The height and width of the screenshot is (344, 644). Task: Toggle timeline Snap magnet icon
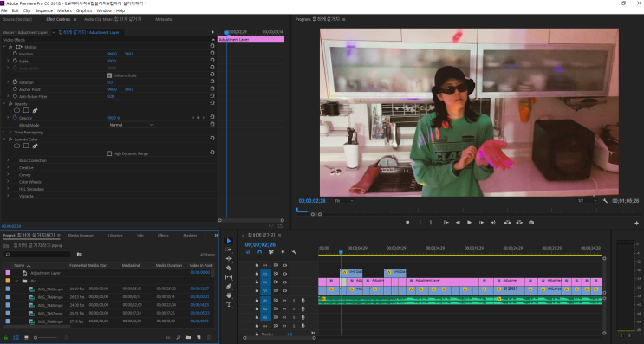click(x=259, y=252)
